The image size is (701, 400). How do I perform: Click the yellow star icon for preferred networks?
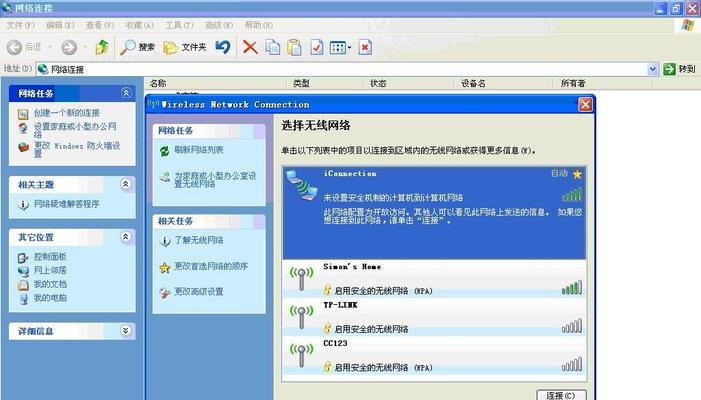coord(165,268)
